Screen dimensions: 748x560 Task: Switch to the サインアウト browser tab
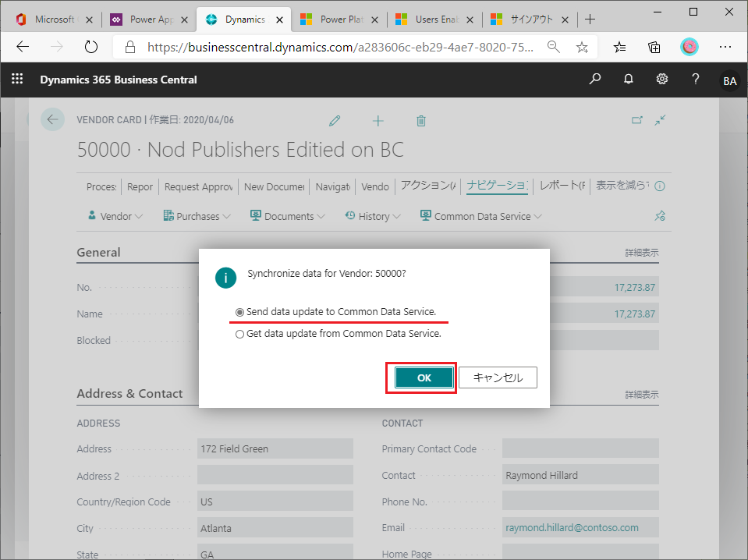click(530, 19)
